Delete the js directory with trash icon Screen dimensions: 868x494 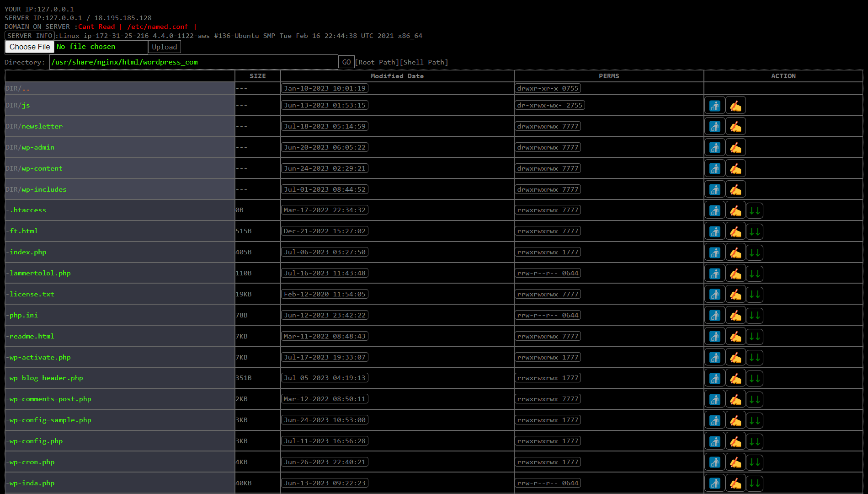(714, 106)
